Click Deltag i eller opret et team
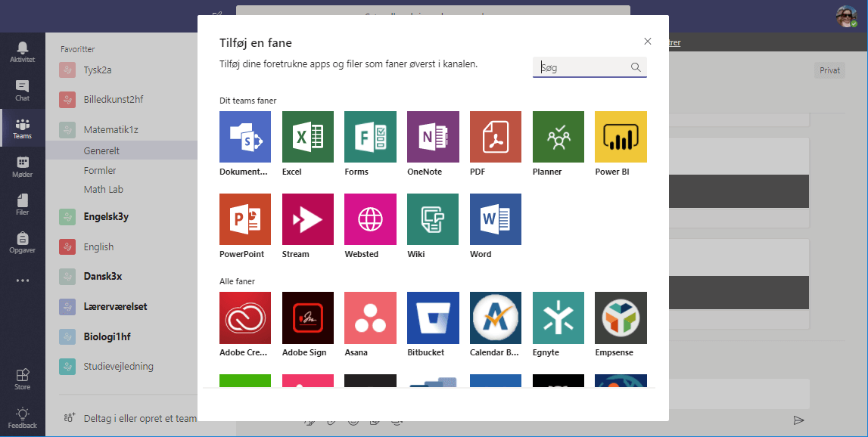868x437 pixels. (130, 418)
